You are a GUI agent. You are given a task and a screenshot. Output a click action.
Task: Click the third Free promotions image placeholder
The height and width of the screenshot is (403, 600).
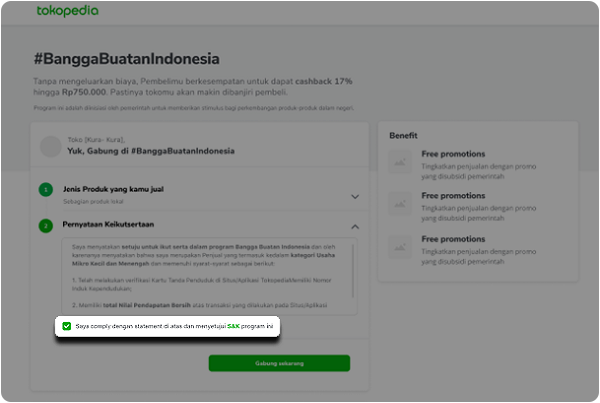click(x=400, y=247)
